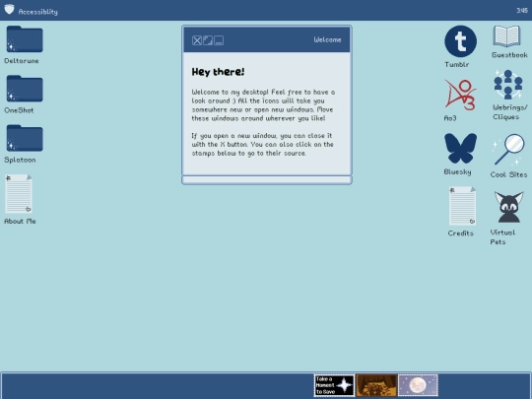
Task: Click the 'Webrings/ Cliques' label text
Action: coord(510,112)
